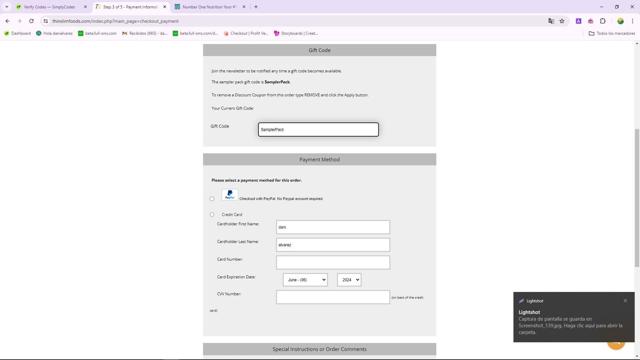Open the expiration month dropdown

pos(305,280)
